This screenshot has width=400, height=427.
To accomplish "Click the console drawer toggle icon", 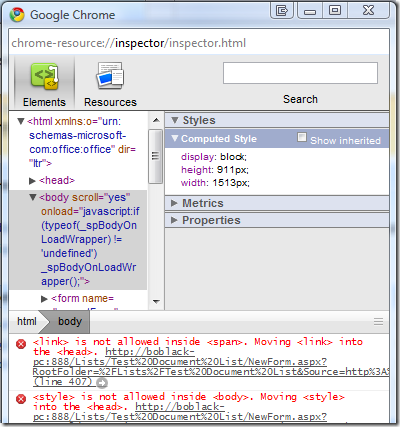I will pos(378,322).
